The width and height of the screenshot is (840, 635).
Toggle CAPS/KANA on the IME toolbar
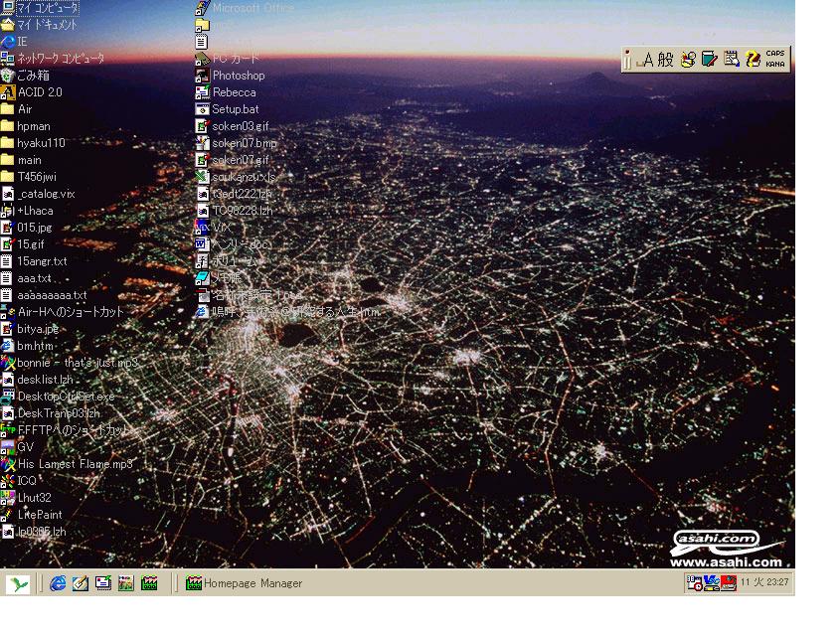tap(775, 59)
